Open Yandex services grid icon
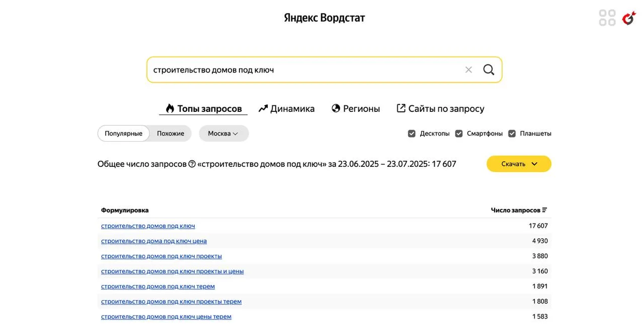 pyautogui.click(x=607, y=18)
